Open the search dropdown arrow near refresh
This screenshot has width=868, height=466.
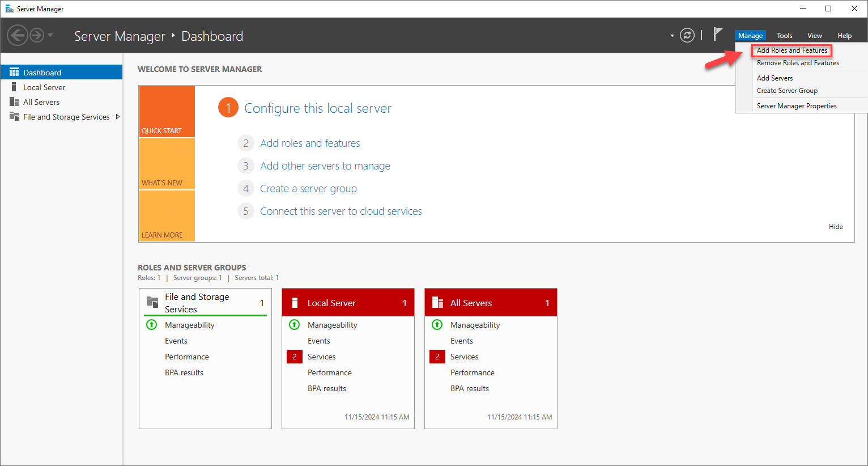(671, 35)
